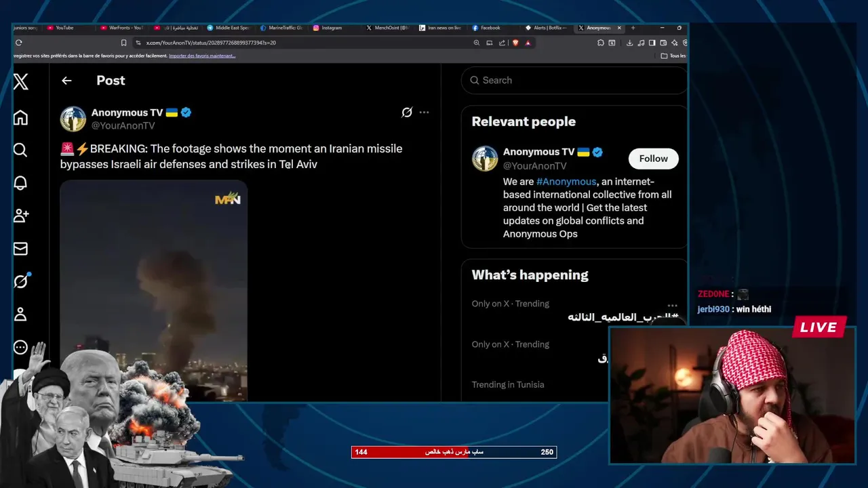Open the post's three-dot More menu
Image resolution: width=868 pixels, height=488 pixels.
click(x=424, y=113)
